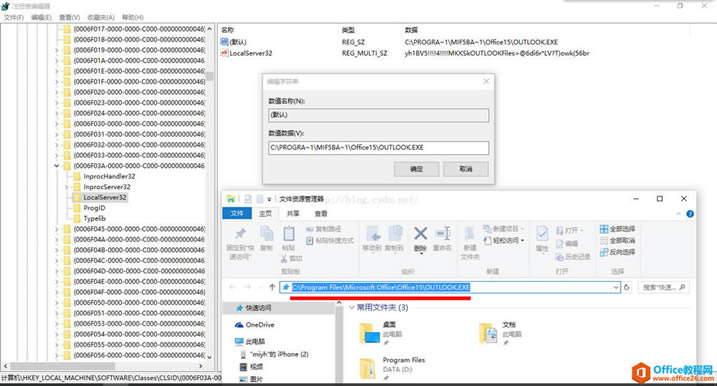This screenshot has height=386, width=717.
Task: Click Copy path (复制路径) in Explorer ribbon
Action: pyautogui.click(x=324, y=229)
